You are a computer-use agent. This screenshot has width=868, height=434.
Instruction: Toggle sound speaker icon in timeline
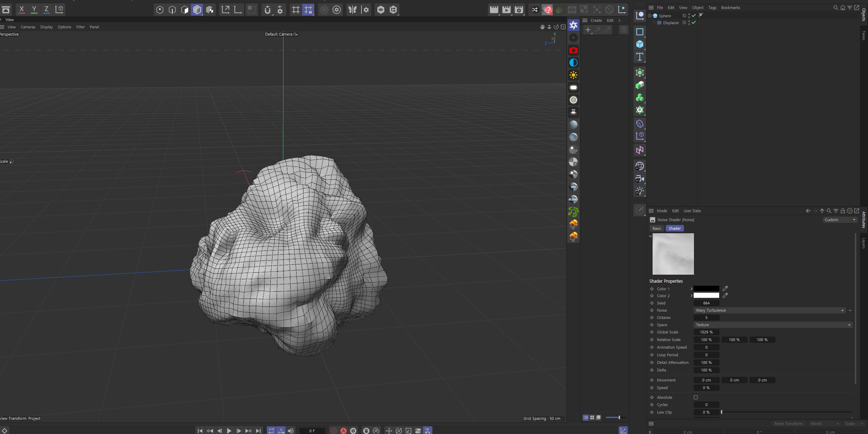click(291, 431)
